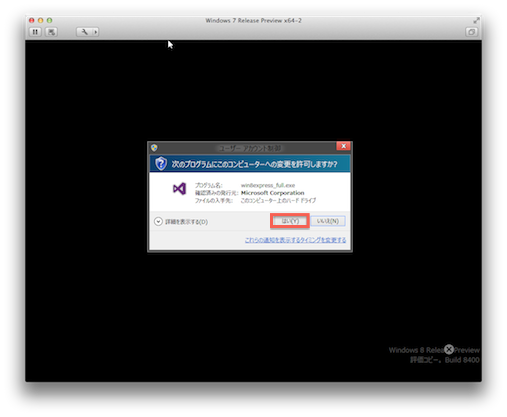507x417 pixels.
Task: Click the circled X on the watermark
Action: pyautogui.click(x=449, y=349)
